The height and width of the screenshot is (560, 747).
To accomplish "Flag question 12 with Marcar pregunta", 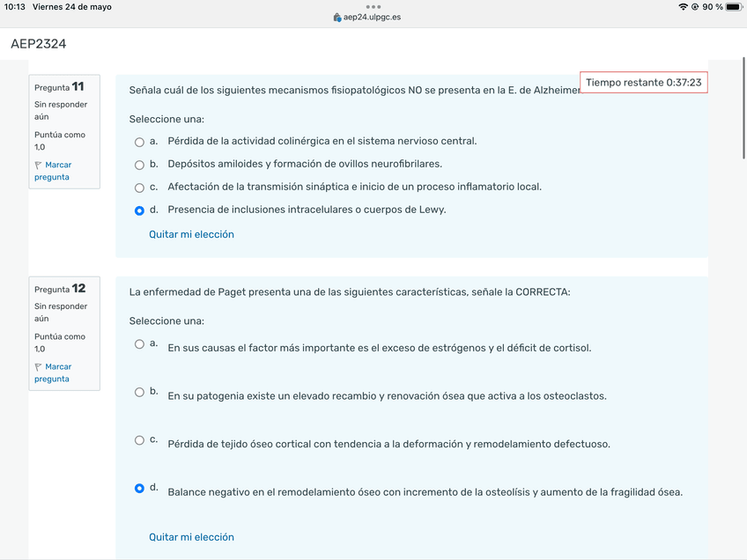I will pos(53,372).
